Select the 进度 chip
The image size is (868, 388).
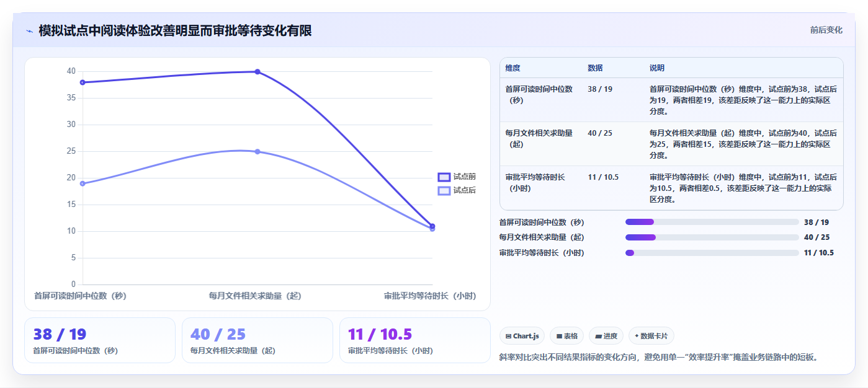[x=606, y=336]
